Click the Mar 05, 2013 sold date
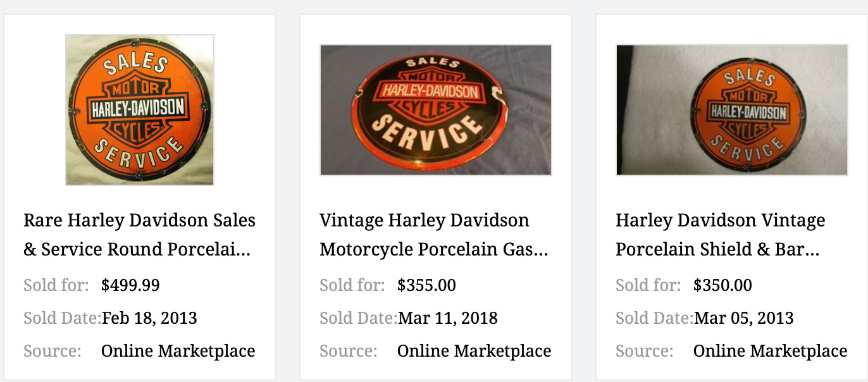868x382 pixels. (742, 318)
